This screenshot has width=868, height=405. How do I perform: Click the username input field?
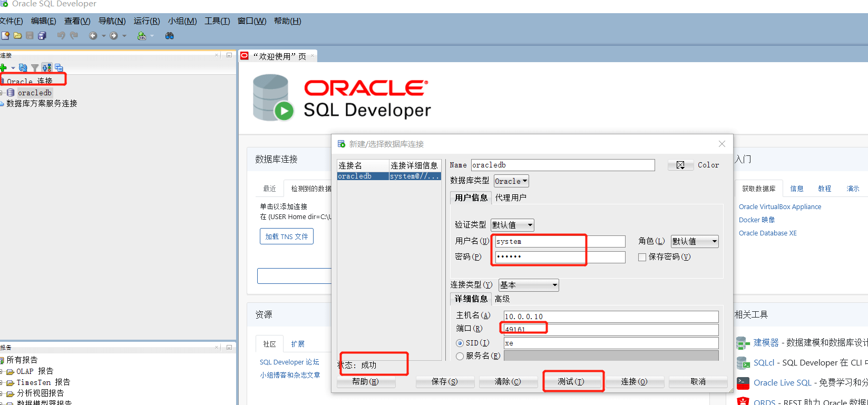point(560,241)
